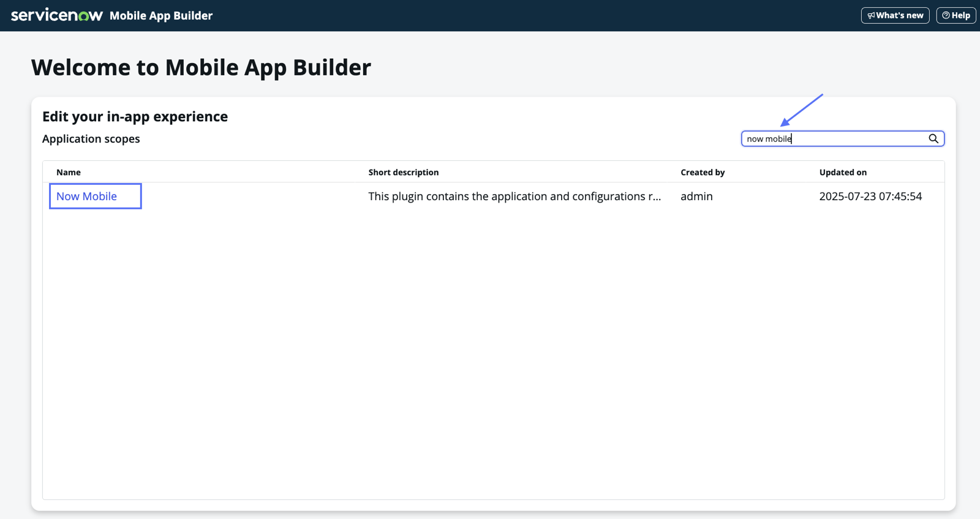This screenshot has width=980, height=519.
Task: Click the search magnifier icon
Action: click(933, 139)
